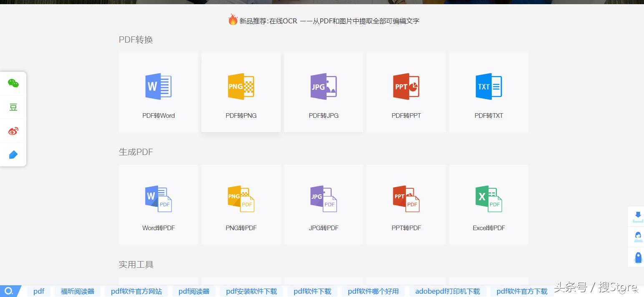The image size is (644, 297).
Task: Click the 生成PDF section heading
Action: pos(136,152)
